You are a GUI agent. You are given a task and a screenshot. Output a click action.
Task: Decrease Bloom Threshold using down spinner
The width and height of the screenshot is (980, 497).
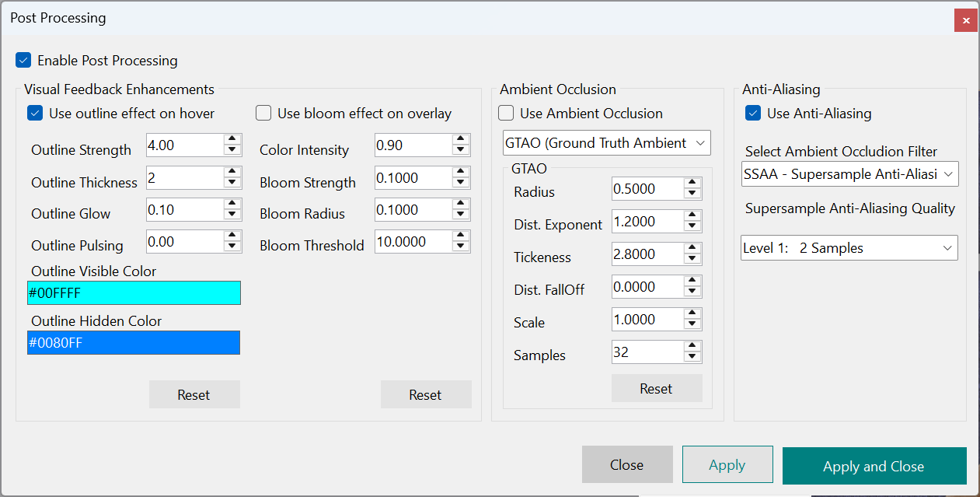461,247
